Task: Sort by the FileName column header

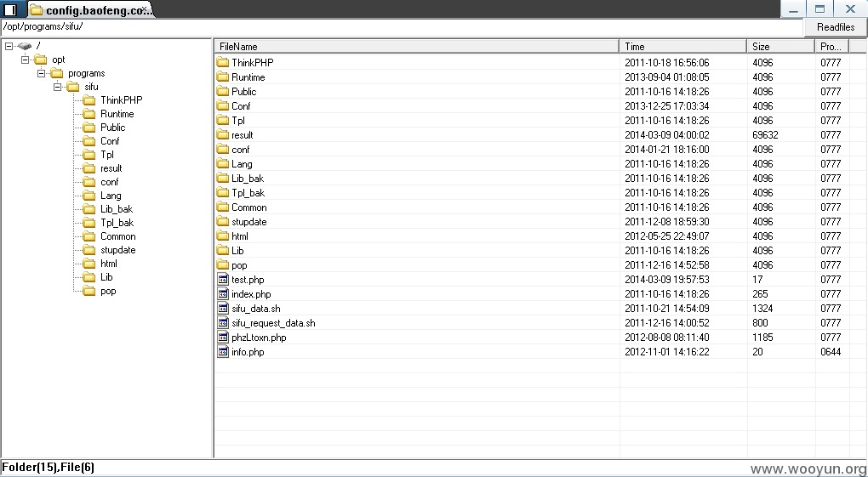Action: point(416,47)
